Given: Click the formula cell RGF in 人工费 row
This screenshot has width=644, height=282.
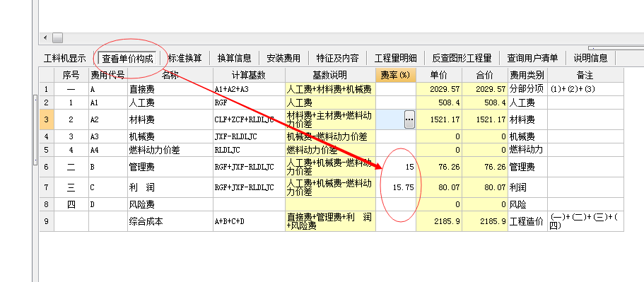Looking at the screenshot, I should 249,102.
